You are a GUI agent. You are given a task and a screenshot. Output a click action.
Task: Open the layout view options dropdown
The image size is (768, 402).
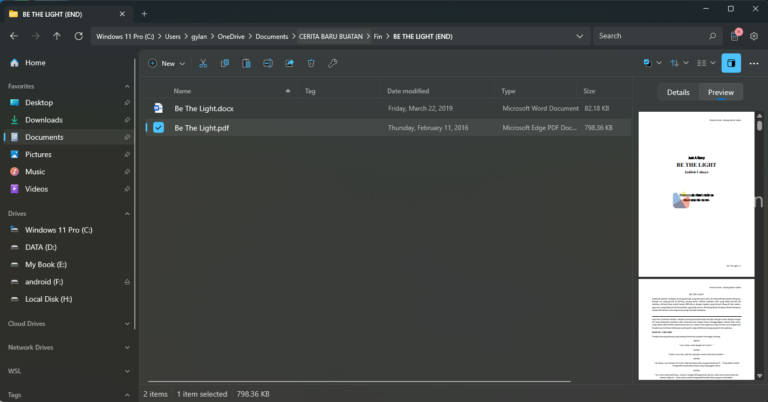706,63
